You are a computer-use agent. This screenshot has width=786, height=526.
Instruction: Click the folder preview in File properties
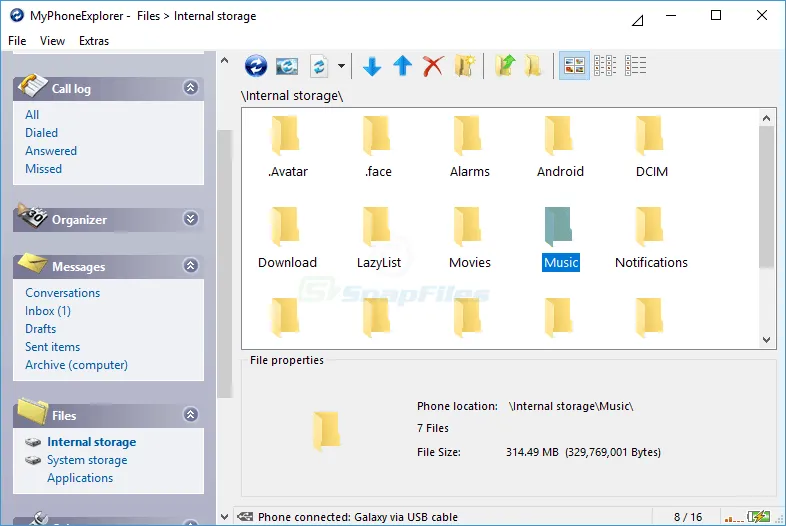tap(326, 430)
